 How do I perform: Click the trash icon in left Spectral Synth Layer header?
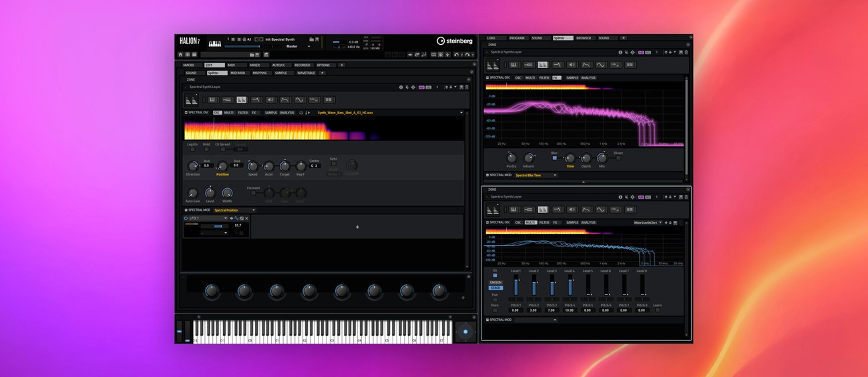click(467, 87)
